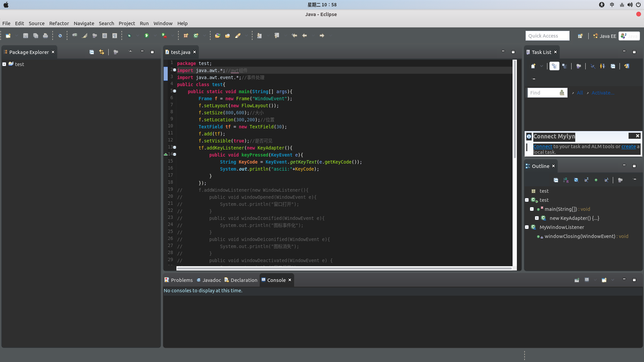Viewport: 644px width, 362px height.
Task: Toggle Scheduled view in Task List
Action: tap(565, 66)
